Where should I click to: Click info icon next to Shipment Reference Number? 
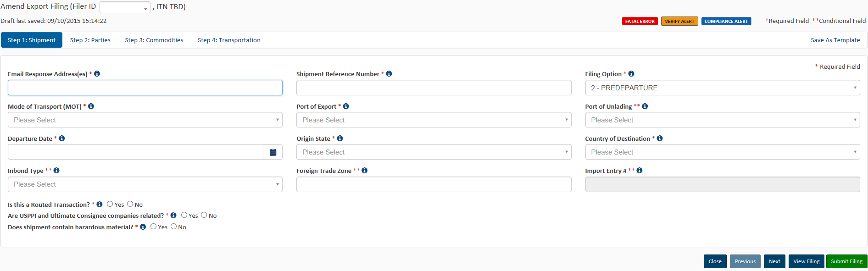389,74
